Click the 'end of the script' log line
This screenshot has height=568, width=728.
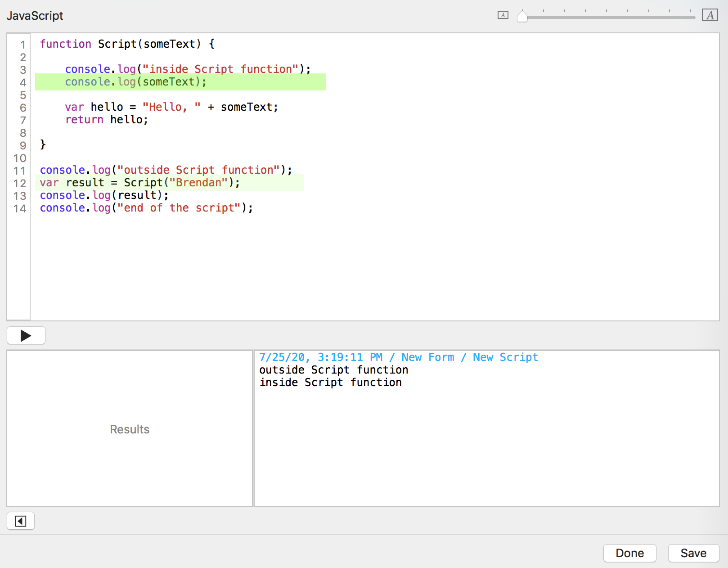[146, 208]
